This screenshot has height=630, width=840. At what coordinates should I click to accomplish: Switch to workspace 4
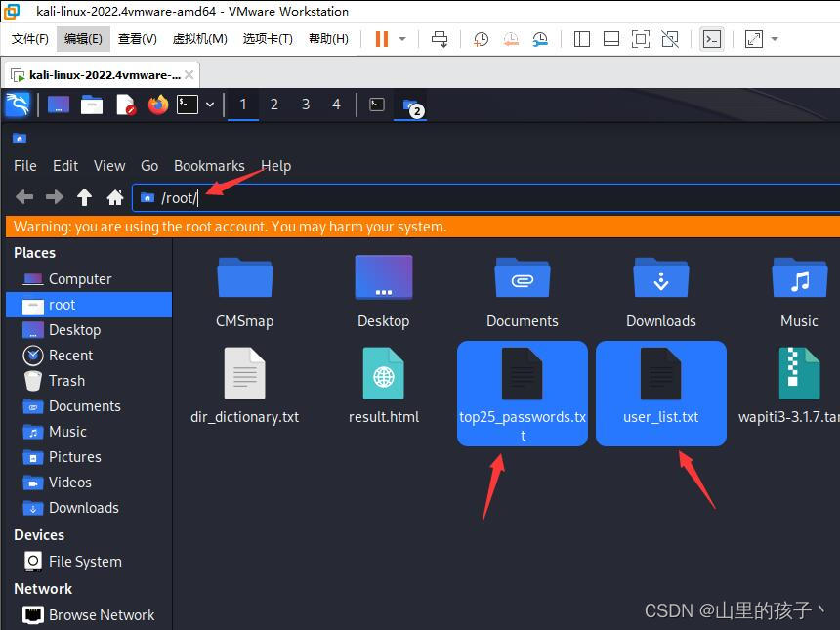tap(336, 105)
